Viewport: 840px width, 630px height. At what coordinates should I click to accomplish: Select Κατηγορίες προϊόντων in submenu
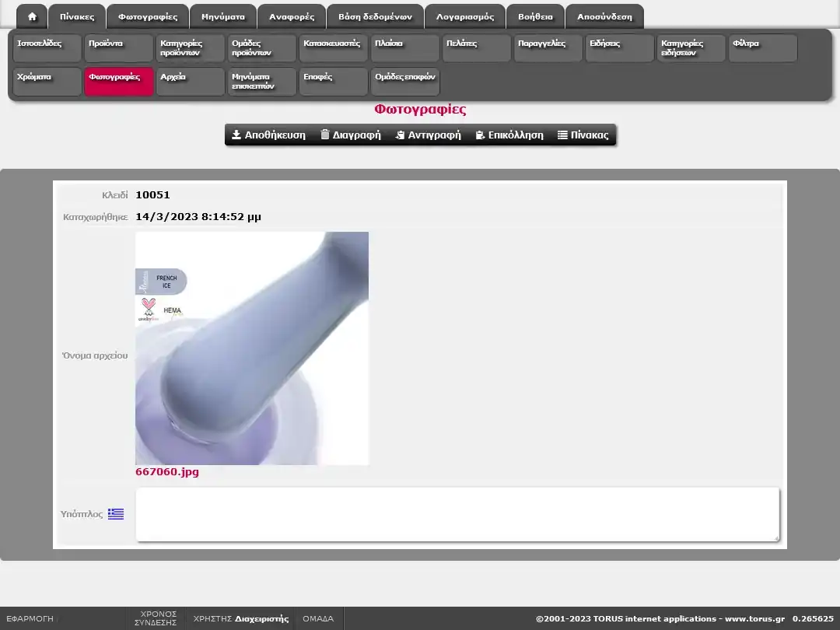tap(191, 48)
